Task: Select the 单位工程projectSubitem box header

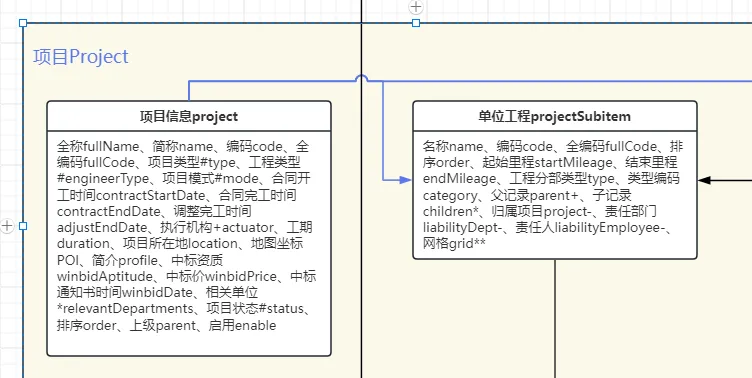Action: click(x=555, y=116)
